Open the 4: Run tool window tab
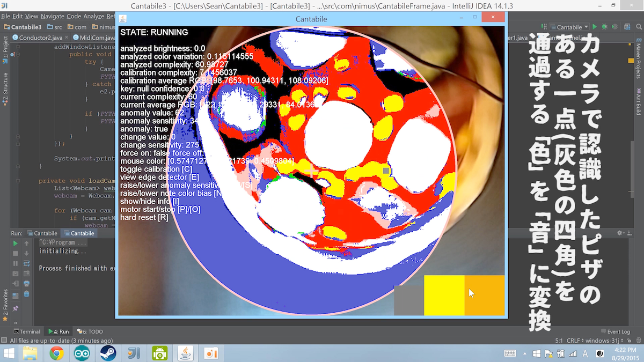Viewport: 644px width, 362px height. pos(58,331)
